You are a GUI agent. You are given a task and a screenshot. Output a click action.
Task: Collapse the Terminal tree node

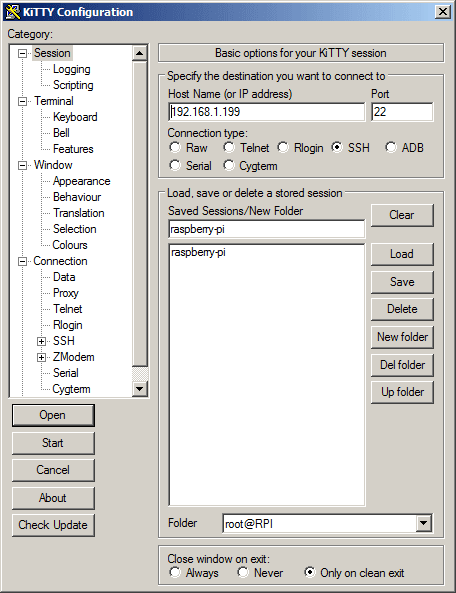[23, 101]
